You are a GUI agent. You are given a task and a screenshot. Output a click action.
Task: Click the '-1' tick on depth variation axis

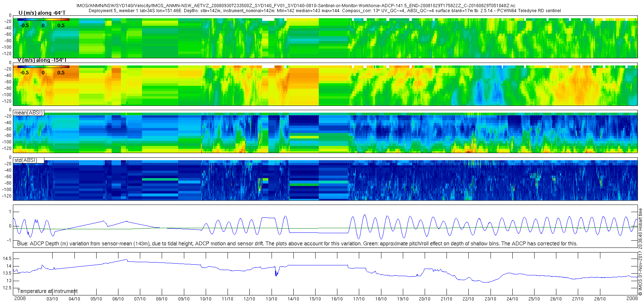click(x=9, y=240)
